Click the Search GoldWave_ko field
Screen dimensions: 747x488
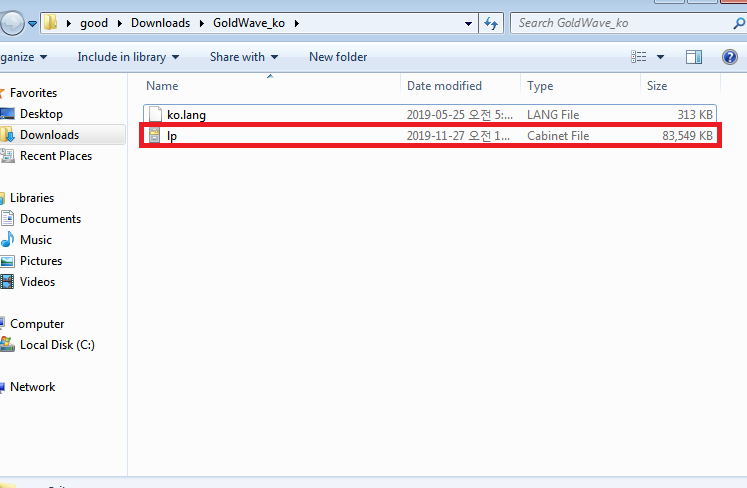pyautogui.click(x=615, y=23)
